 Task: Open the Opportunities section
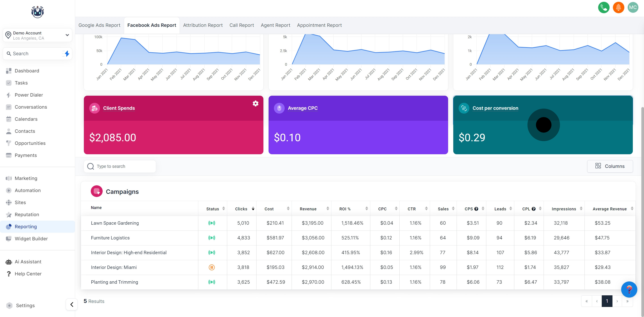tap(30, 143)
